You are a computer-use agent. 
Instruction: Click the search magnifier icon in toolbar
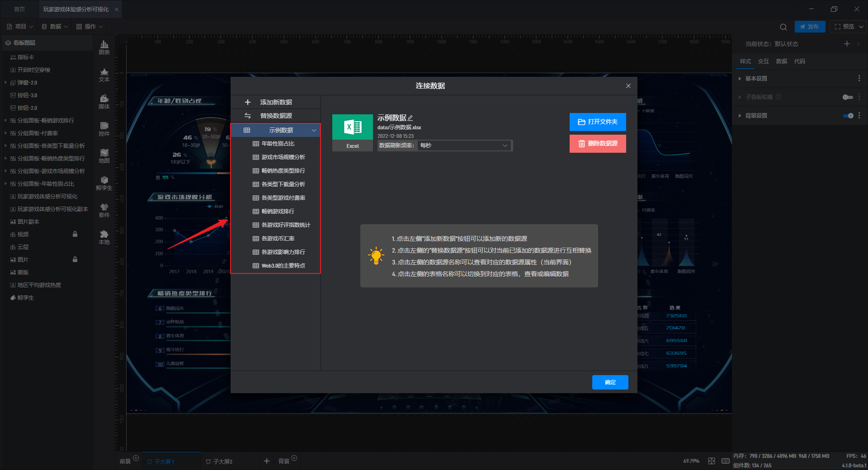pyautogui.click(x=783, y=27)
